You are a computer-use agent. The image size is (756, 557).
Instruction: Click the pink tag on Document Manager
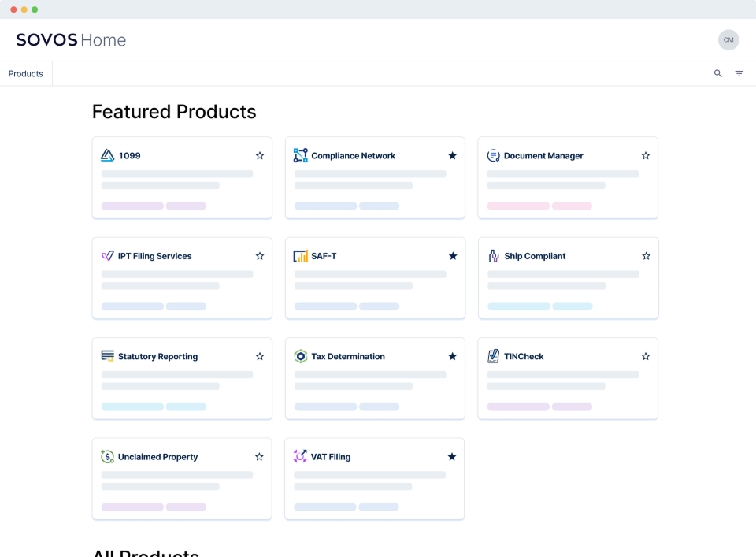[518, 206]
